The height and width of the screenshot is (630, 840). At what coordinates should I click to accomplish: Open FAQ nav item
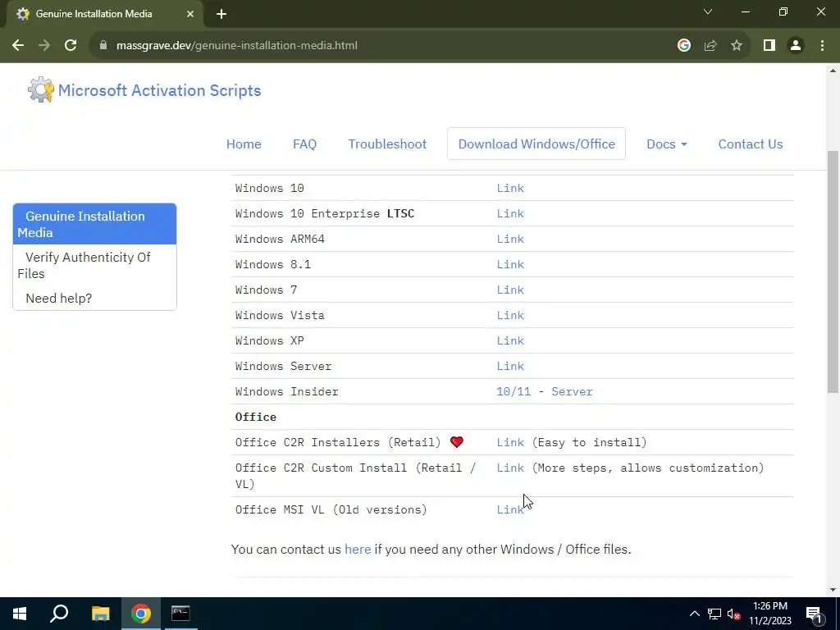point(304,144)
